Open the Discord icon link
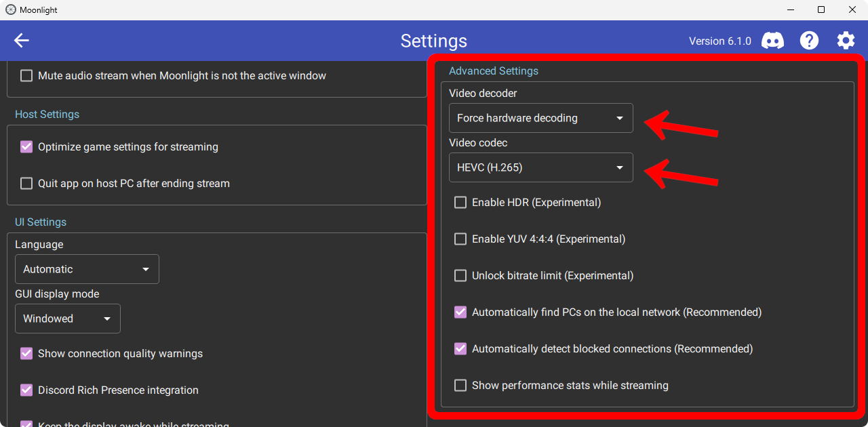 [x=772, y=41]
